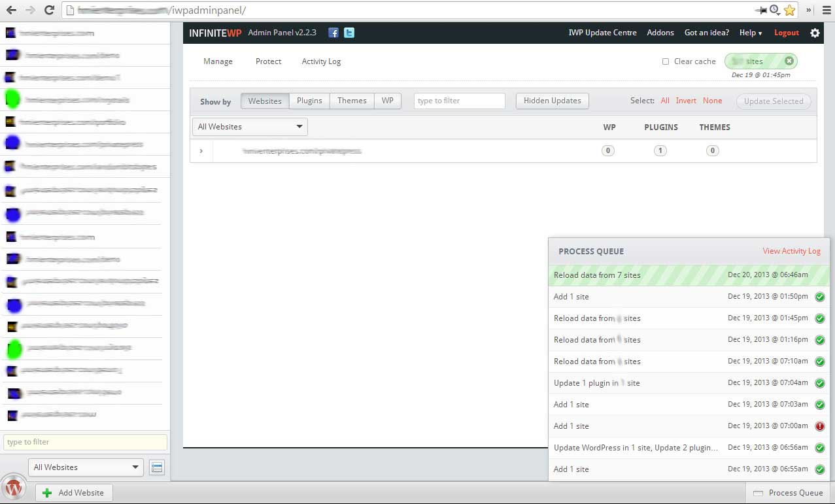Show updates by Themes
This screenshot has width=835, height=504.
[352, 101]
